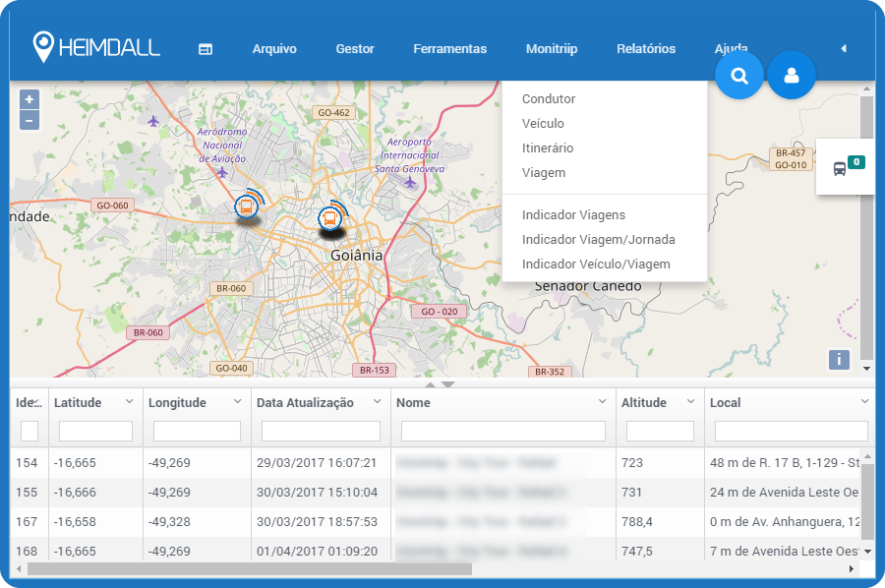Viewport: 885px width, 588px height.
Task: Sort by the Latitude column header
Action: (78, 403)
